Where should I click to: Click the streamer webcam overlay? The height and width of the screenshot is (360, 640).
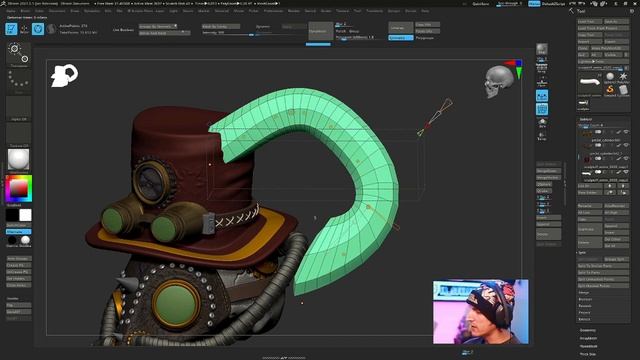pyautogui.click(x=480, y=312)
